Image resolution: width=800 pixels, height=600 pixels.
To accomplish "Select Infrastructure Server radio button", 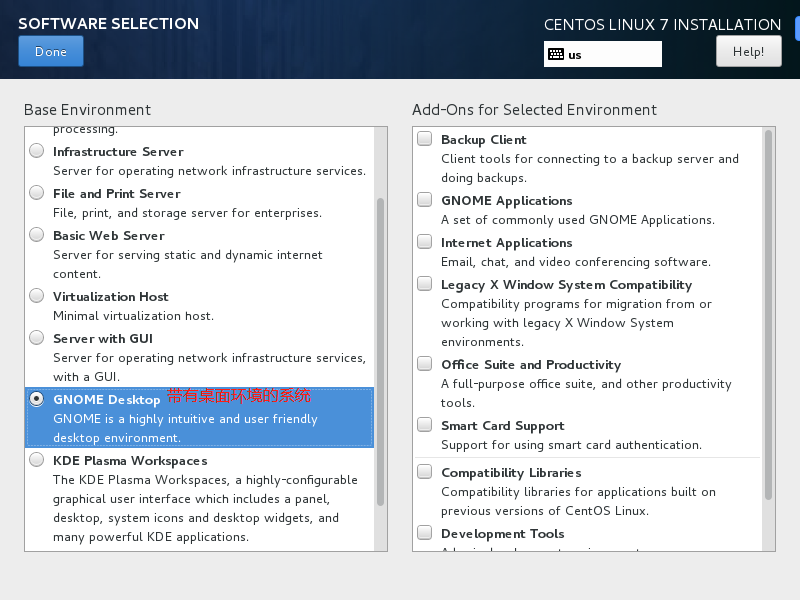I will click(x=37, y=151).
